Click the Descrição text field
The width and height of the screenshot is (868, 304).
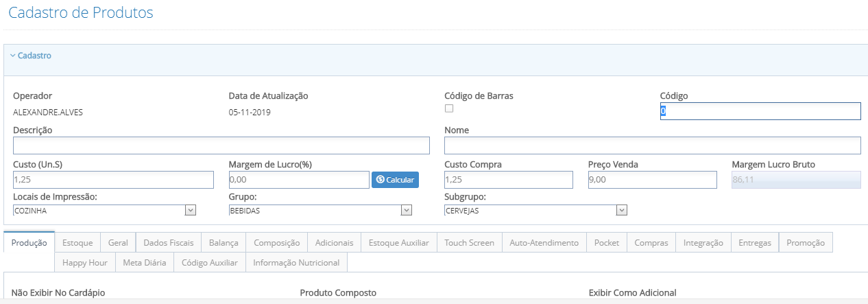coord(221,145)
